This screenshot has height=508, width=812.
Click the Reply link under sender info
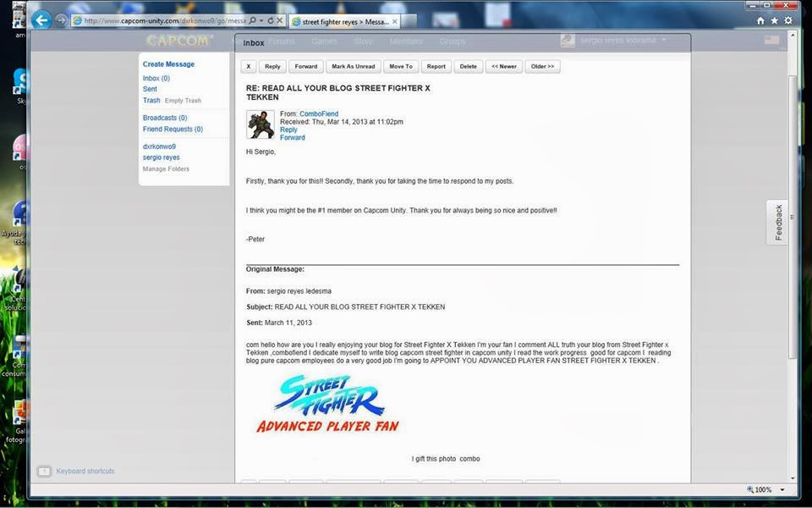tap(288, 130)
